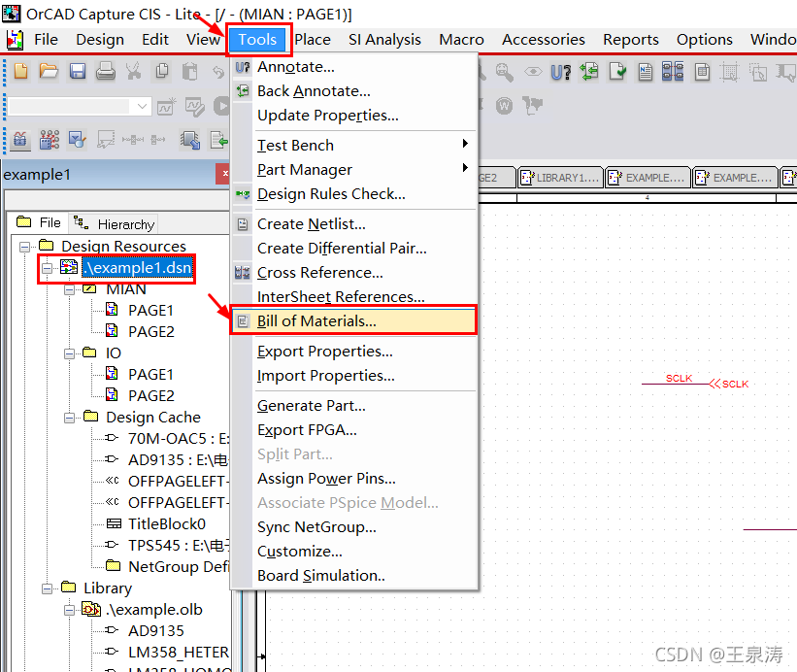Open the Test Bench submenu

(x=295, y=145)
